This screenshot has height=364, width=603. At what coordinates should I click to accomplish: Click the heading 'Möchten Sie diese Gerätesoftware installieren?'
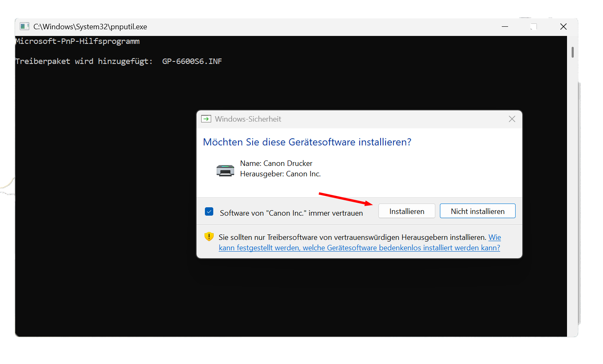tap(307, 142)
